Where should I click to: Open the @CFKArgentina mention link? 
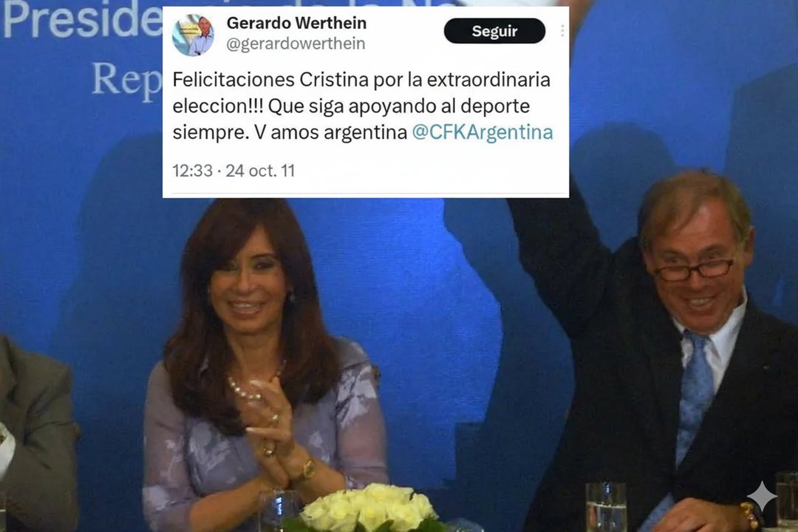(x=482, y=132)
